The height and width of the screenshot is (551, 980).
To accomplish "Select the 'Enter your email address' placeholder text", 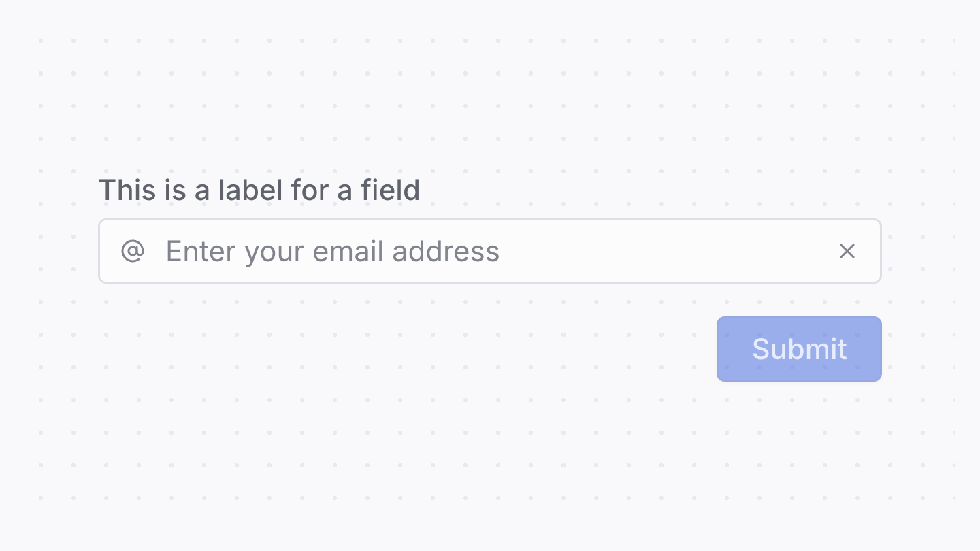I will [333, 251].
